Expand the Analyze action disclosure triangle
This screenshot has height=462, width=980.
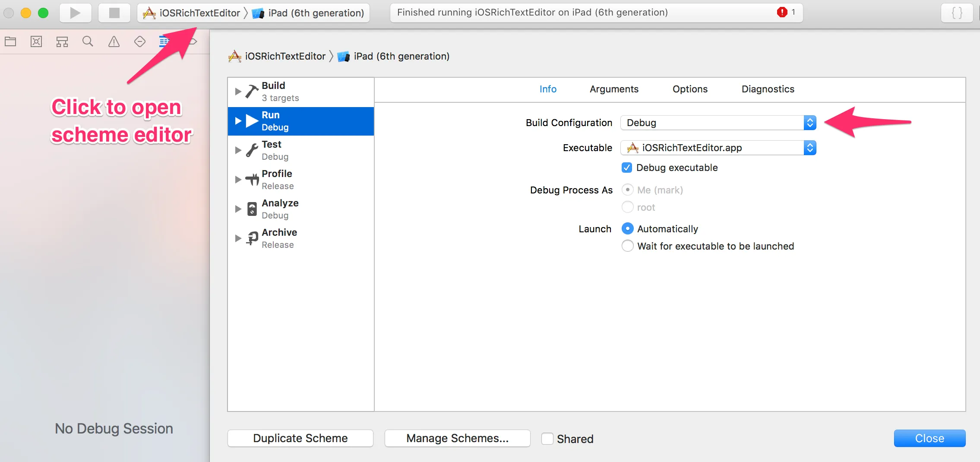pyautogui.click(x=238, y=209)
